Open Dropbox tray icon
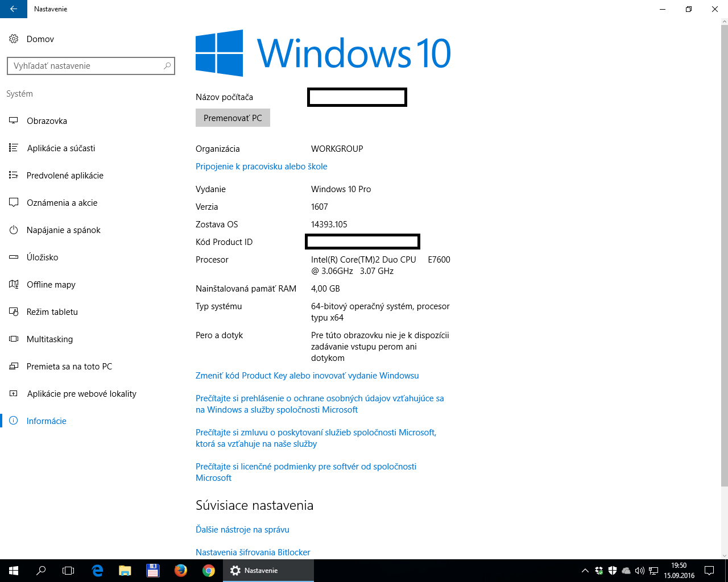 pos(599,571)
